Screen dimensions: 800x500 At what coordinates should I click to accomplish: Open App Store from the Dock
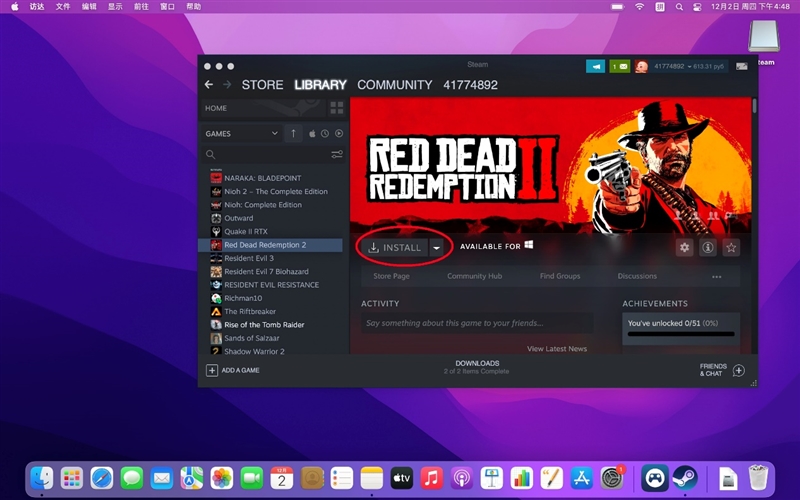(582, 478)
